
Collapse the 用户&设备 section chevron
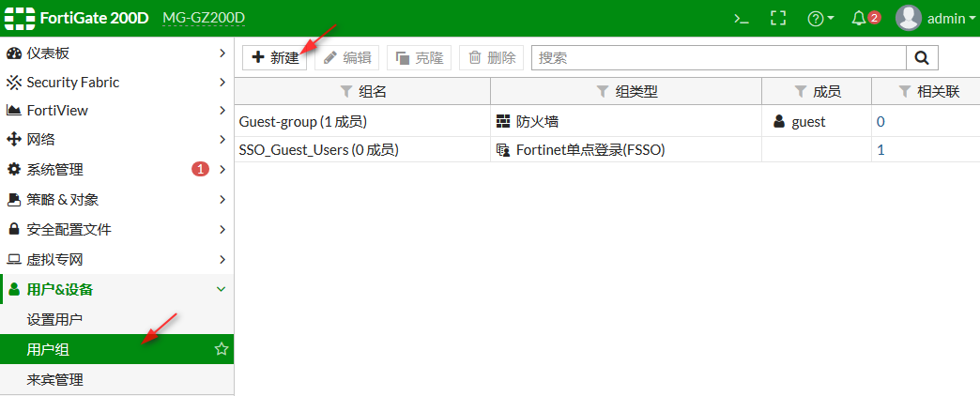[x=220, y=289]
